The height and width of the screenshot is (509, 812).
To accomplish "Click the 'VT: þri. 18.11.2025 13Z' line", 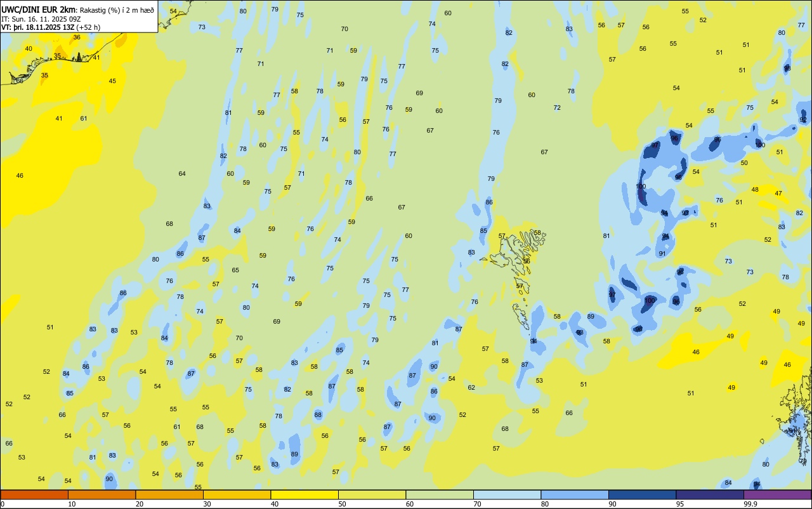I will (x=38, y=27).
